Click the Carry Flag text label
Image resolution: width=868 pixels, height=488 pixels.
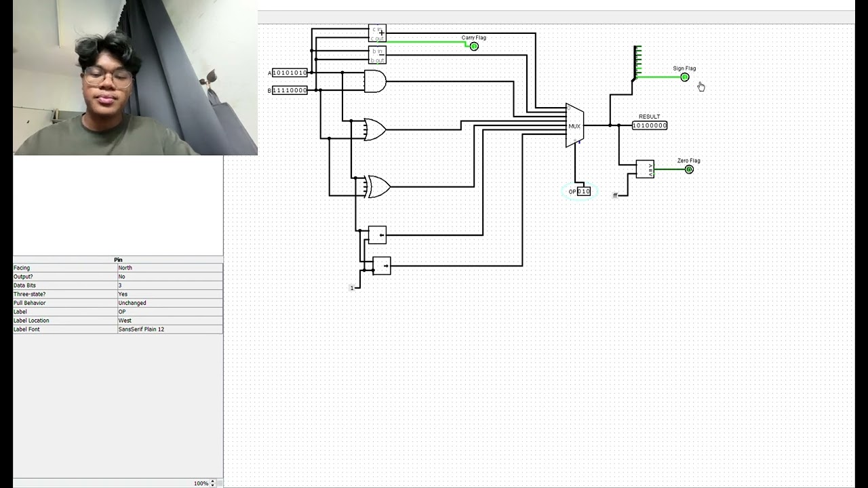click(474, 38)
